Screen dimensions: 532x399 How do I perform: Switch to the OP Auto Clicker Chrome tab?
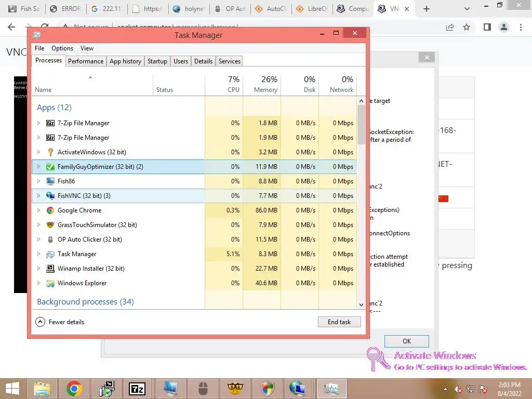point(230,9)
